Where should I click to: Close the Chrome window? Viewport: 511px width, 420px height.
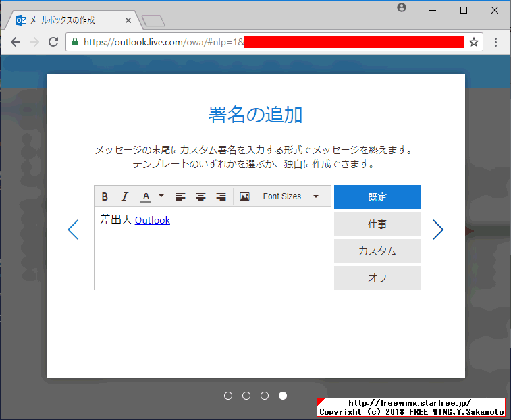click(x=494, y=10)
